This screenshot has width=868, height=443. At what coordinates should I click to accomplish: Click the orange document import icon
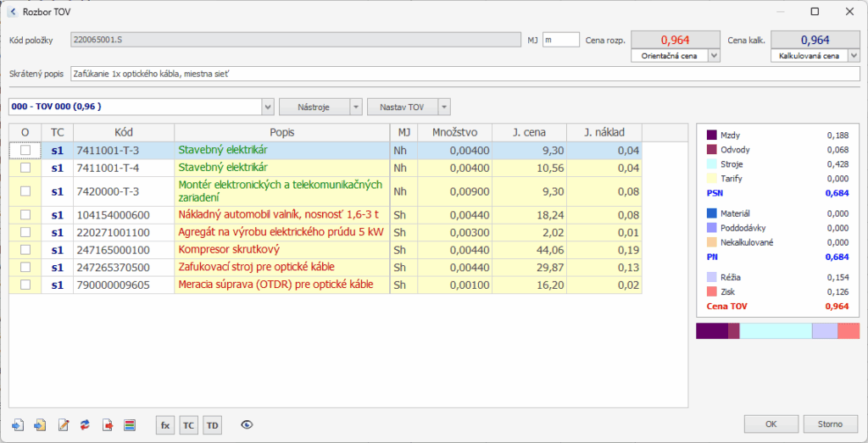tap(40, 424)
